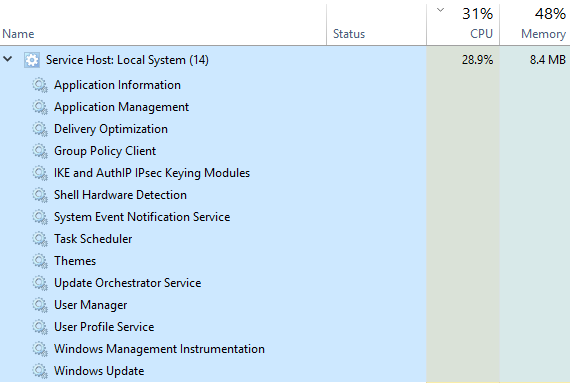The image size is (570, 383).
Task: Select the Update Orchestrator Service label
Action: tap(128, 283)
